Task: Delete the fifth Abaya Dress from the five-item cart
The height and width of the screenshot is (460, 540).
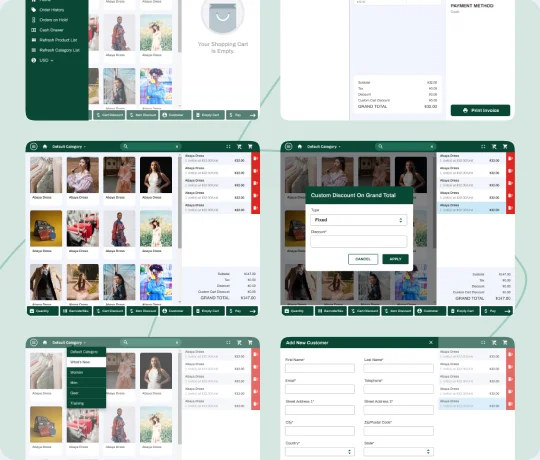Action: coord(255,208)
